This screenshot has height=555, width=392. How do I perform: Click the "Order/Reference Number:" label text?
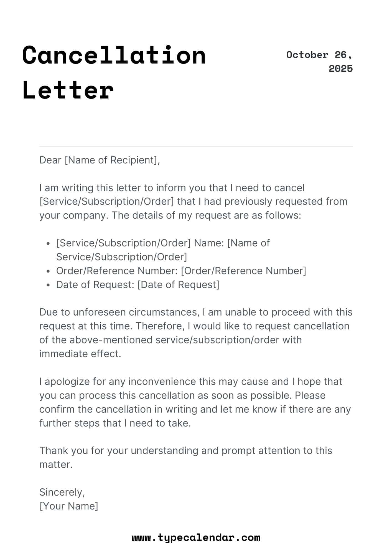[117, 271]
